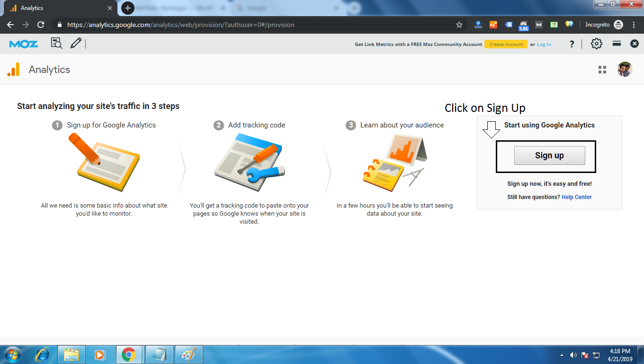
Task: Launch Internet Explorer from taskbar
Action: (43, 355)
